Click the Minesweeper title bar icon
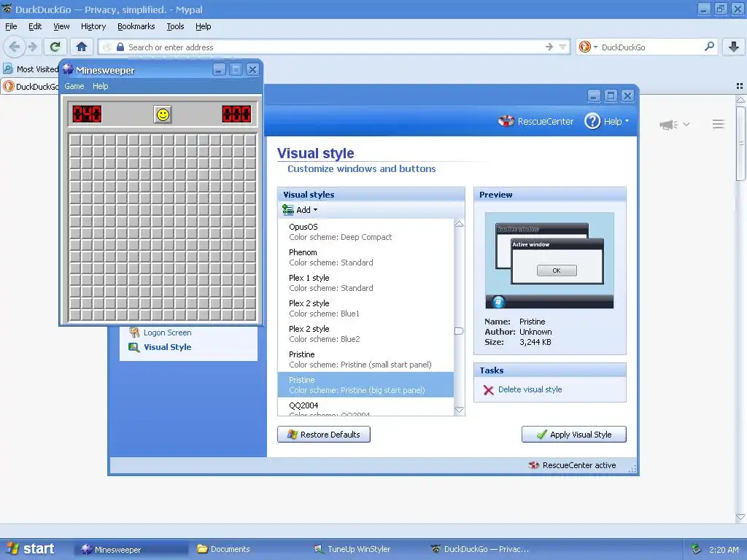Viewport: 747px width, 560px height. click(x=68, y=69)
